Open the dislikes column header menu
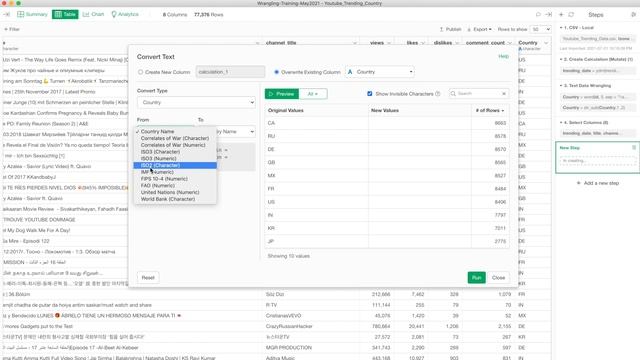 tap(457, 43)
